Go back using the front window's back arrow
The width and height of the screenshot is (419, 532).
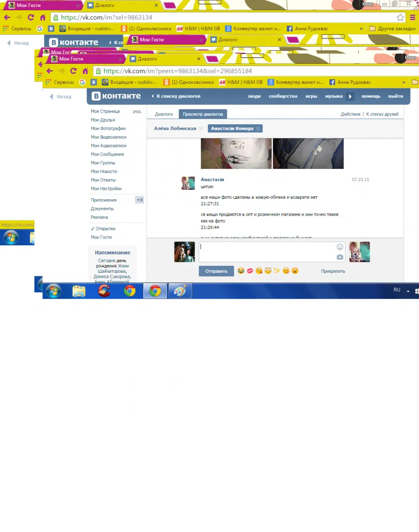(50, 71)
